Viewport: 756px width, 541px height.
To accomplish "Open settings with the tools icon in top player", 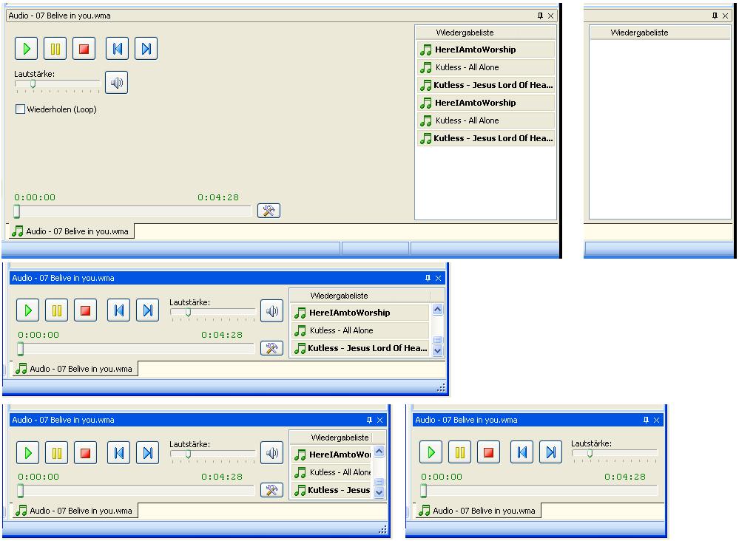I will tap(269, 211).
